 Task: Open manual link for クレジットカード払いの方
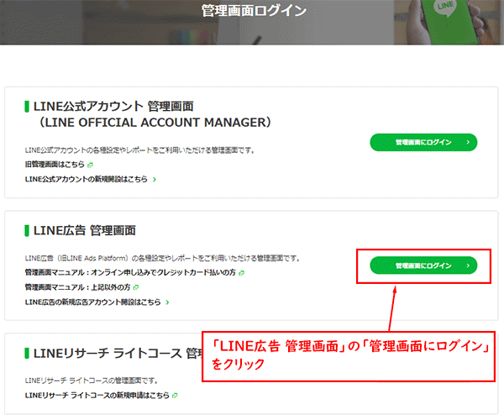(x=130, y=272)
